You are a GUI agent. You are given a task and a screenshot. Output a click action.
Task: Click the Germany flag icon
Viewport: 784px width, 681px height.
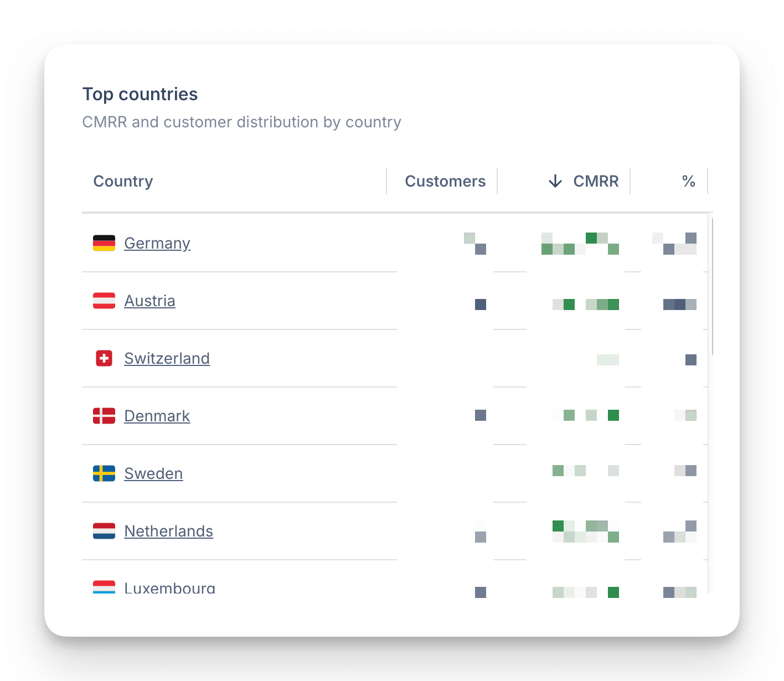104,243
